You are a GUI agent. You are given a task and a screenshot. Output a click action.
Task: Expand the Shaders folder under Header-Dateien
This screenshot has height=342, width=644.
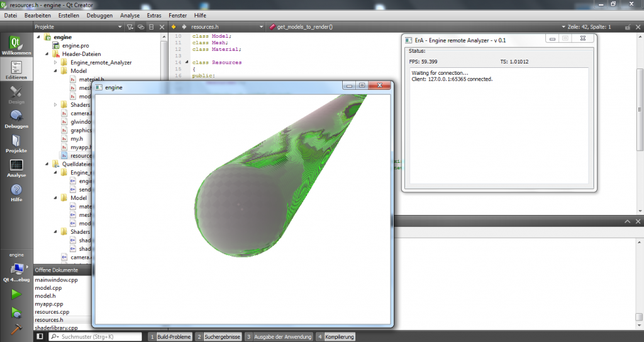click(x=55, y=105)
